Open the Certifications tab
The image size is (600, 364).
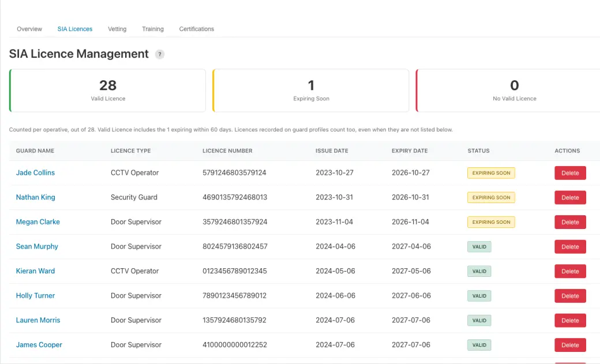click(x=197, y=29)
